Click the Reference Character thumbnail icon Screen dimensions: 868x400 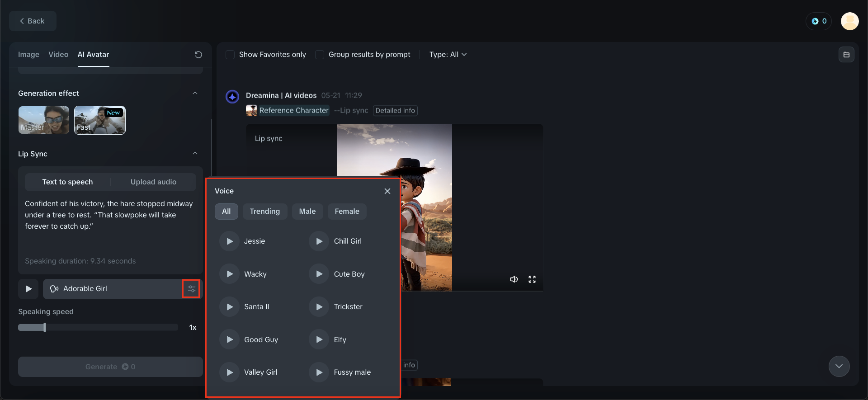tap(251, 110)
